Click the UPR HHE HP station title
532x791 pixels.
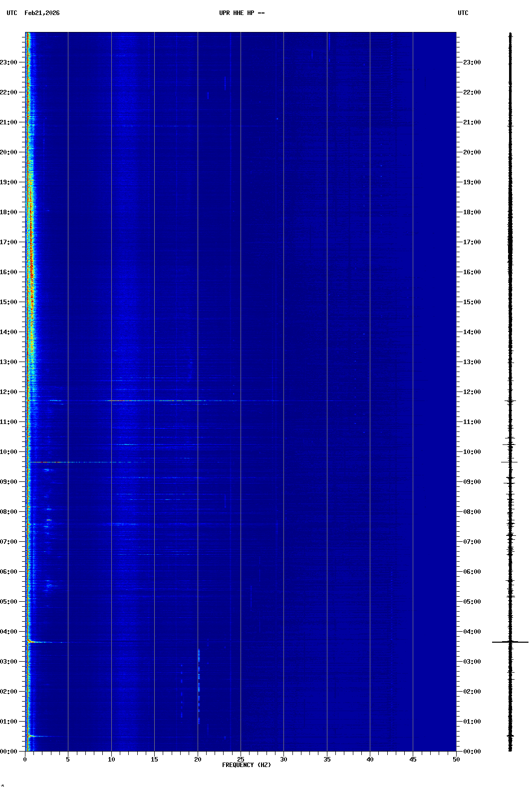(242, 13)
